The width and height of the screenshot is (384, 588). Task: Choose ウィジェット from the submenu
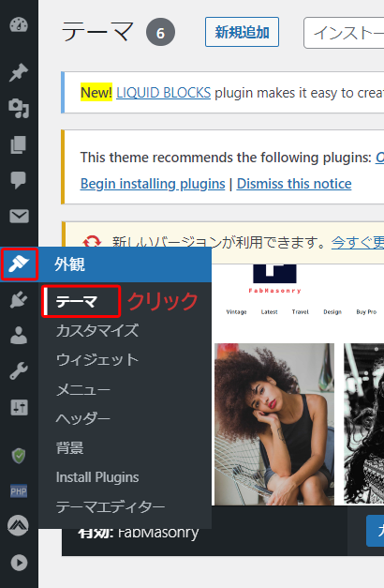point(97,360)
